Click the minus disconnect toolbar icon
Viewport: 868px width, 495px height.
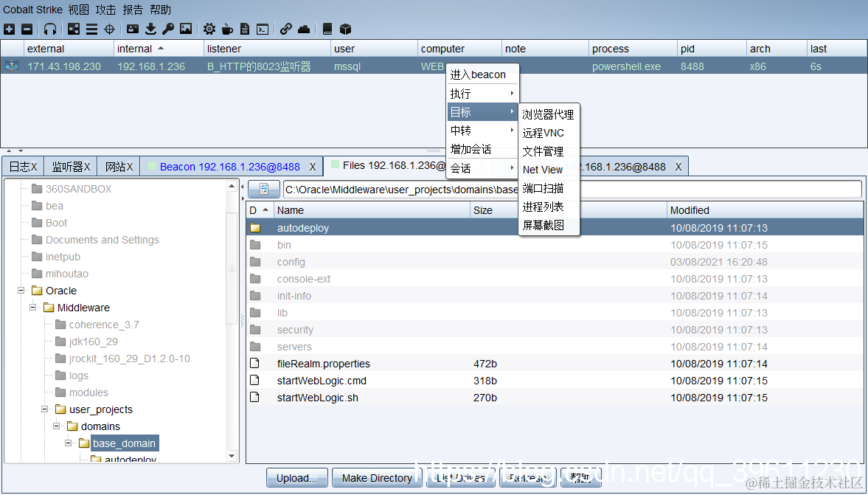tap(27, 30)
